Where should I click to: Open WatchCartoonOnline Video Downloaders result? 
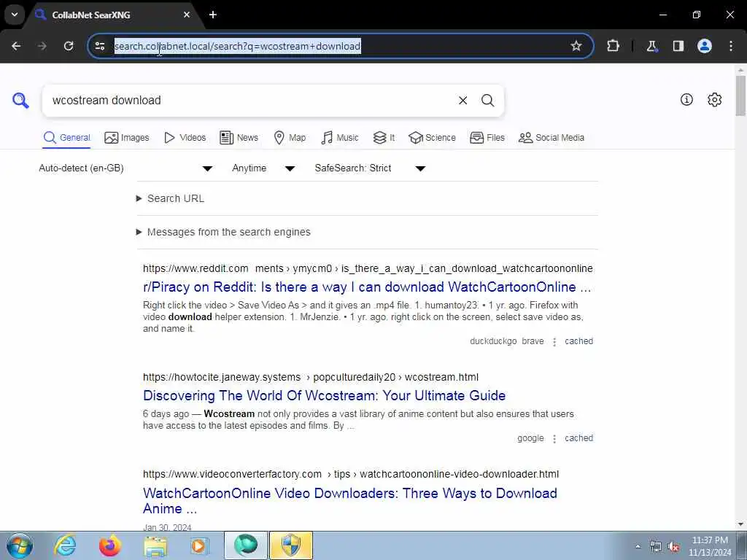pyautogui.click(x=350, y=500)
